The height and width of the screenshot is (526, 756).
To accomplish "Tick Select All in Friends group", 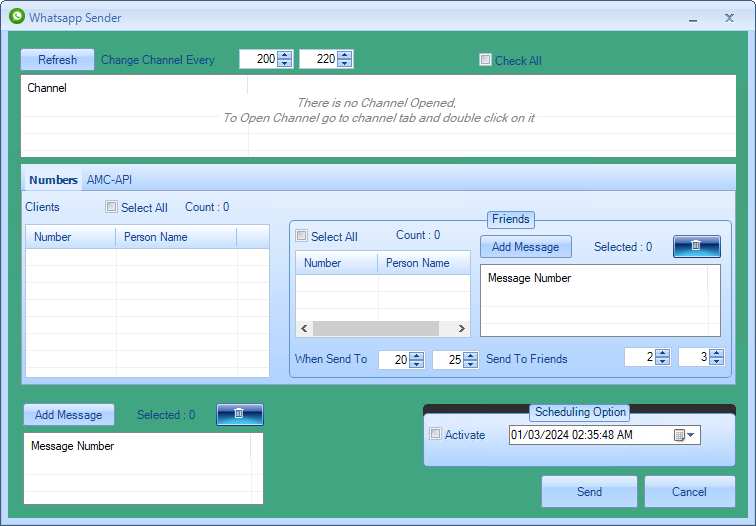I will click(301, 236).
